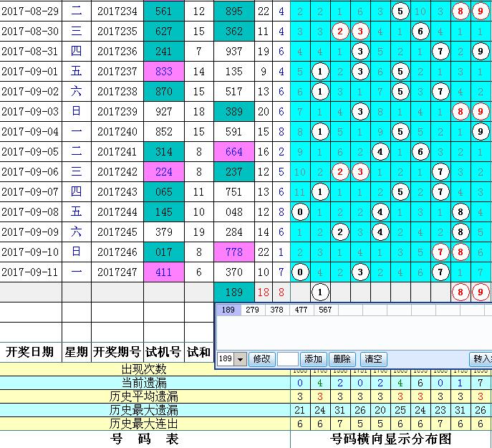The height and width of the screenshot is (448, 492).
Task: Click pink 833 trial number cell
Action: 163,72
